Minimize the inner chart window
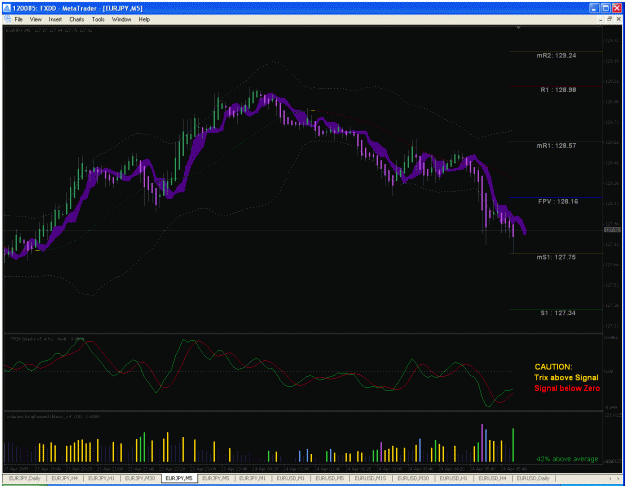 point(600,19)
